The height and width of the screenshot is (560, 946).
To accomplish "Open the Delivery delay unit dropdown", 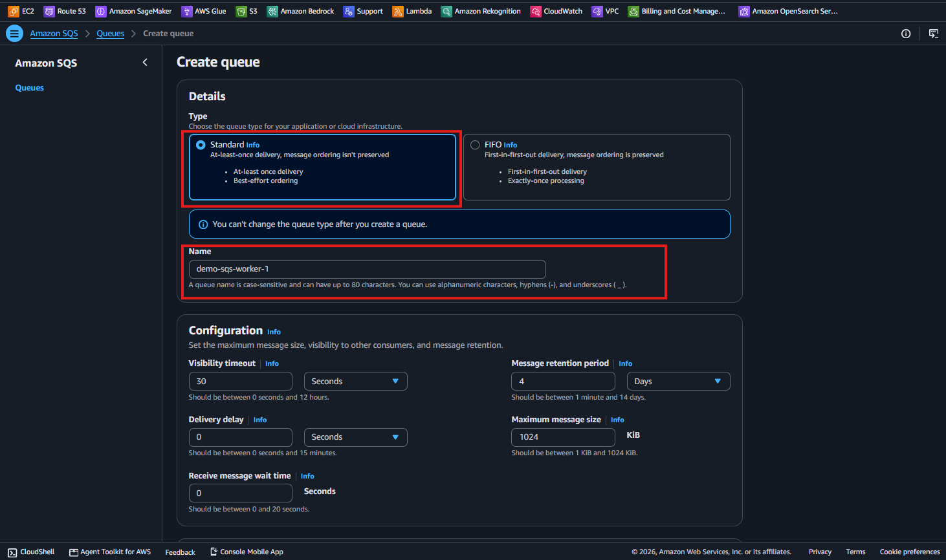I will coord(356,437).
